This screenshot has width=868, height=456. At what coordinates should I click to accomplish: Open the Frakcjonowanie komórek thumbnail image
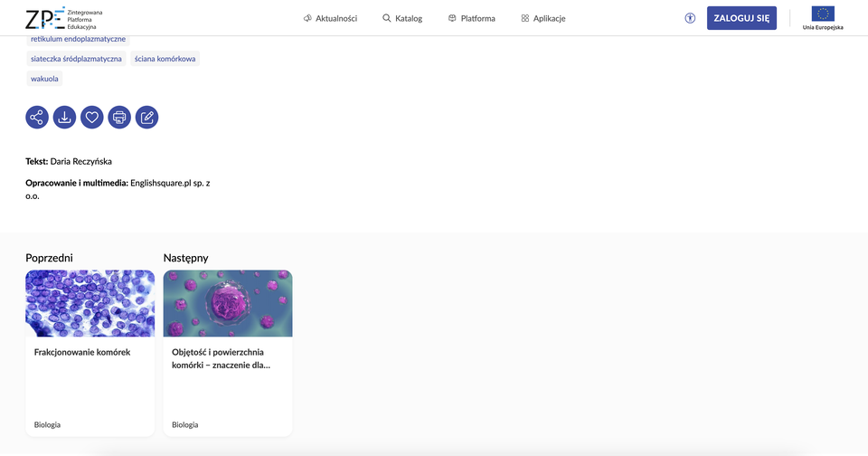tap(90, 303)
